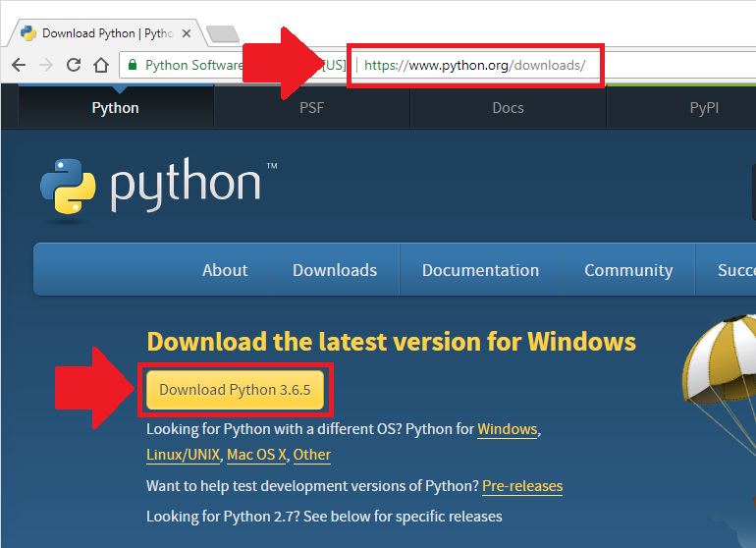Follow the Other OS link
756x548 pixels.
pos(312,455)
